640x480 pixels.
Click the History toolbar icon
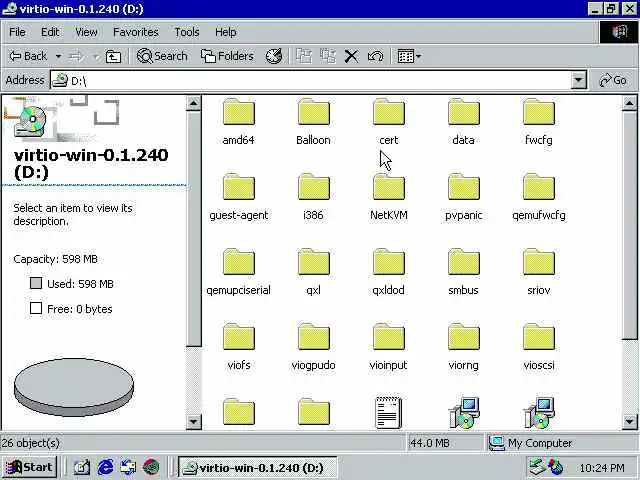(274, 56)
